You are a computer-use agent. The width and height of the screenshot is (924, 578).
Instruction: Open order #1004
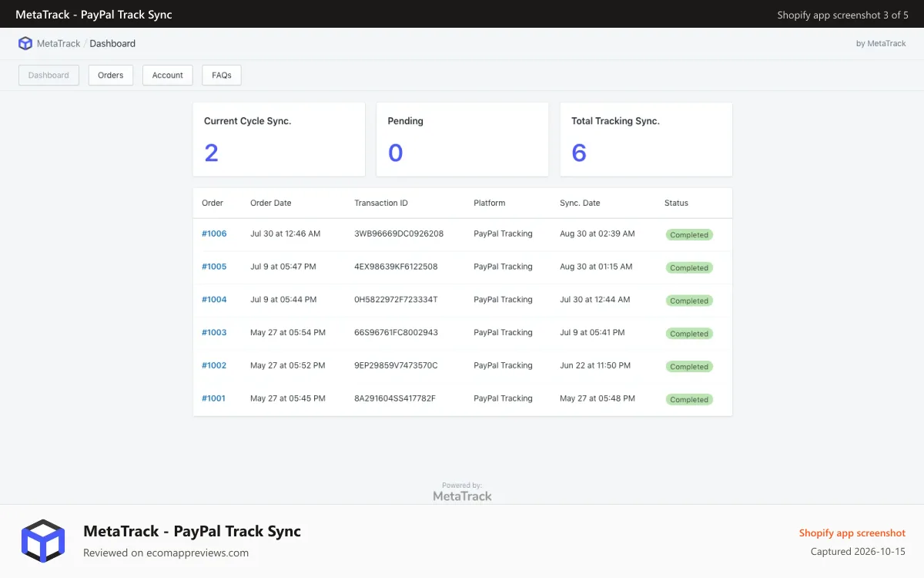[214, 300]
